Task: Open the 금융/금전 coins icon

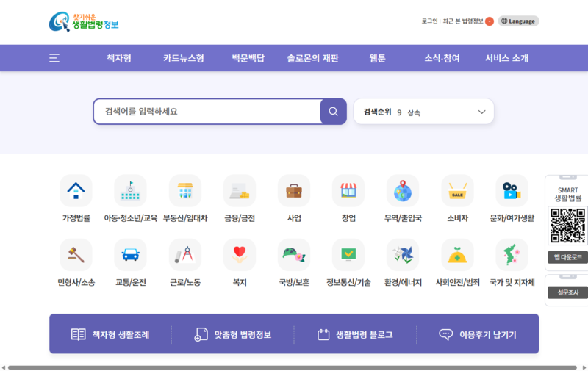Action: pyautogui.click(x=240, y=191)
